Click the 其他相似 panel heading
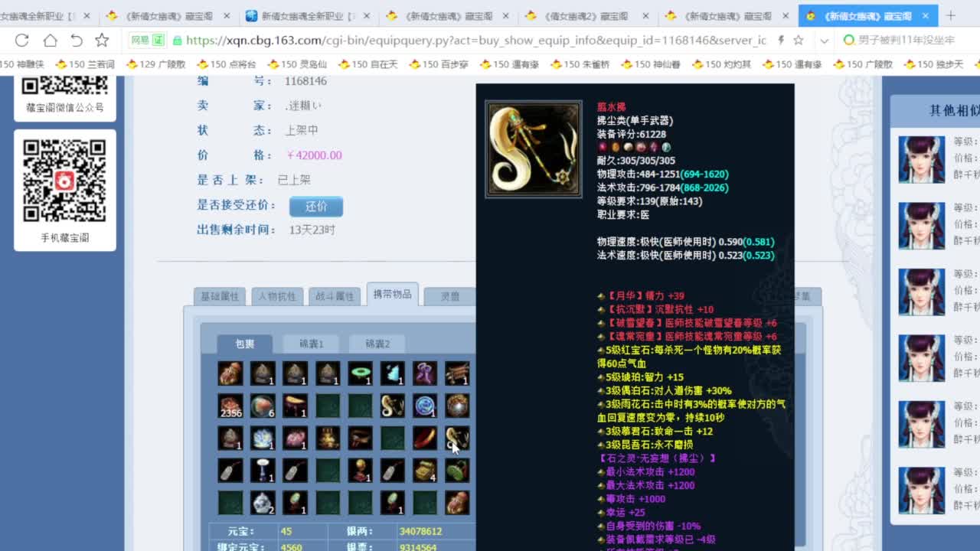Screen dimensions: 980x551 [x=954, y=111]
